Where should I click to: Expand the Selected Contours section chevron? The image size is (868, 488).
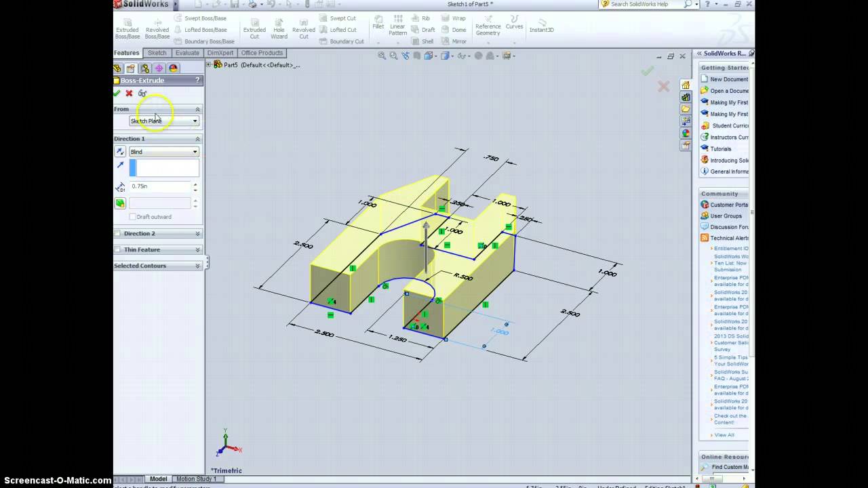198,266
